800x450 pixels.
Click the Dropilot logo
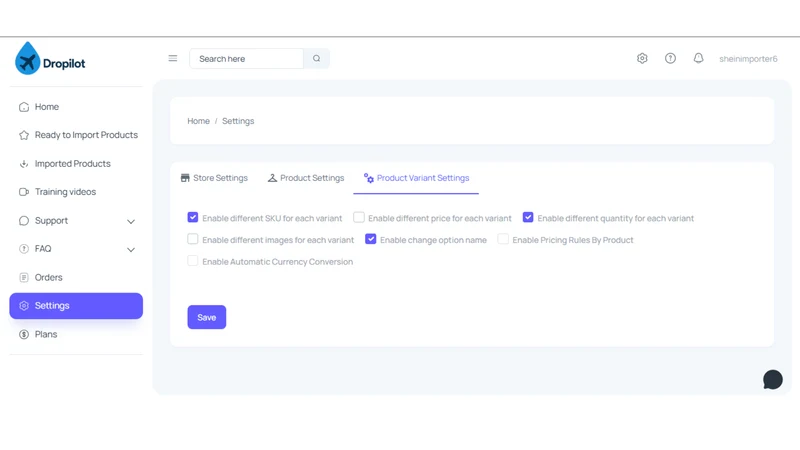[50, 59]
